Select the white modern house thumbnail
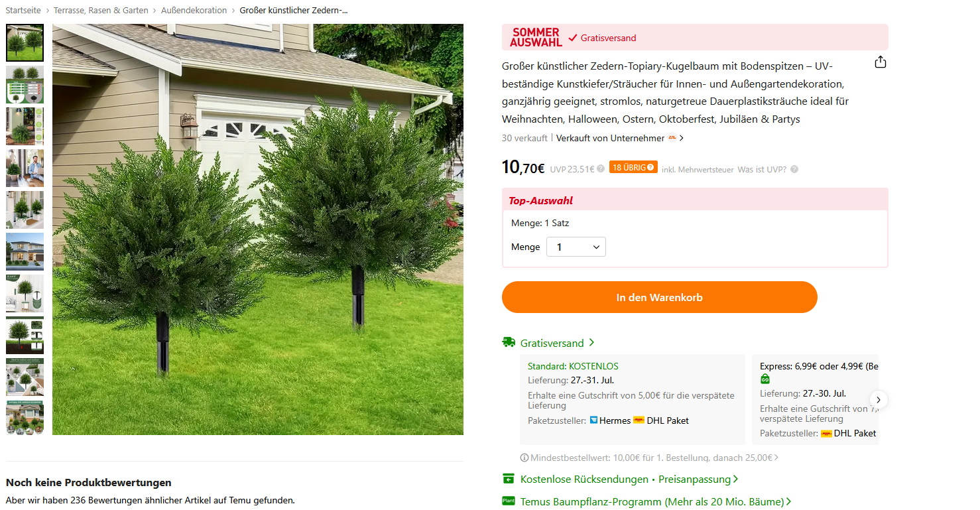 tap(25, 251)
